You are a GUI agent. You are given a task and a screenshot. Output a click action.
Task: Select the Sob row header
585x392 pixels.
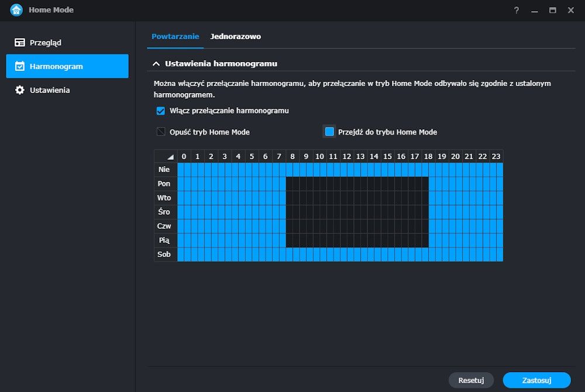coord(166,255)
